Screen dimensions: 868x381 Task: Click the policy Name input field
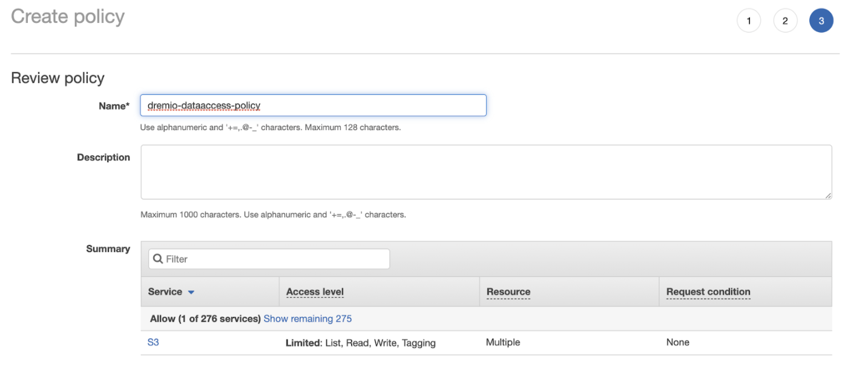313,105
